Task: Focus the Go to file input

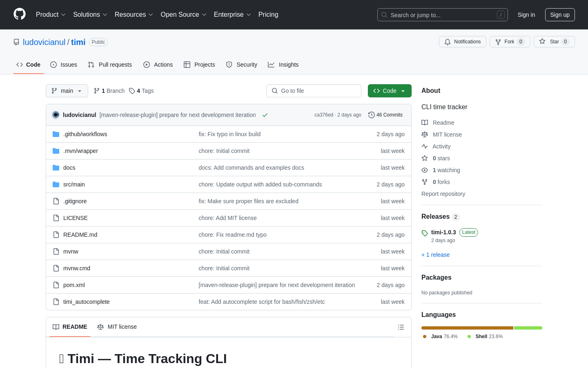Action: click(314, 91)
